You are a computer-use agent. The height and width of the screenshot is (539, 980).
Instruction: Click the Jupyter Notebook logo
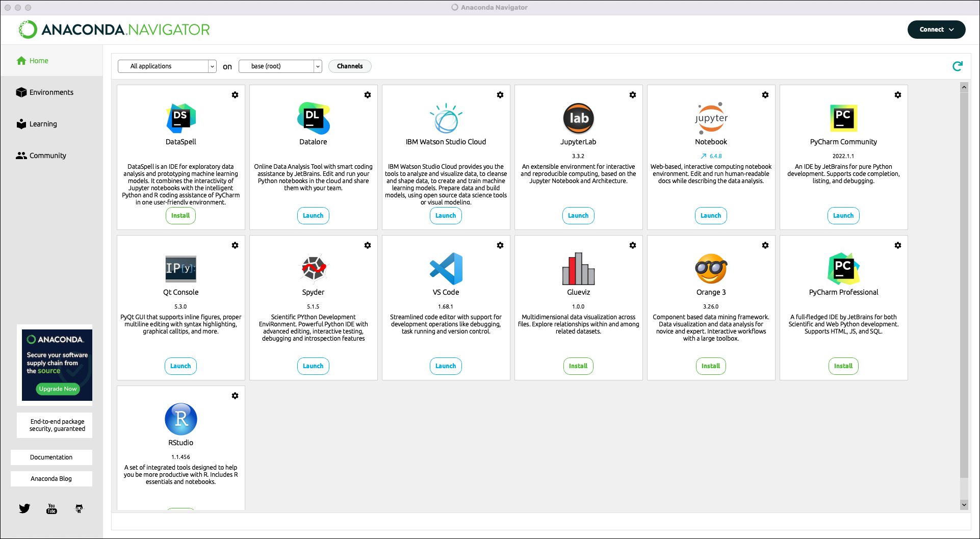pos(711,118)
